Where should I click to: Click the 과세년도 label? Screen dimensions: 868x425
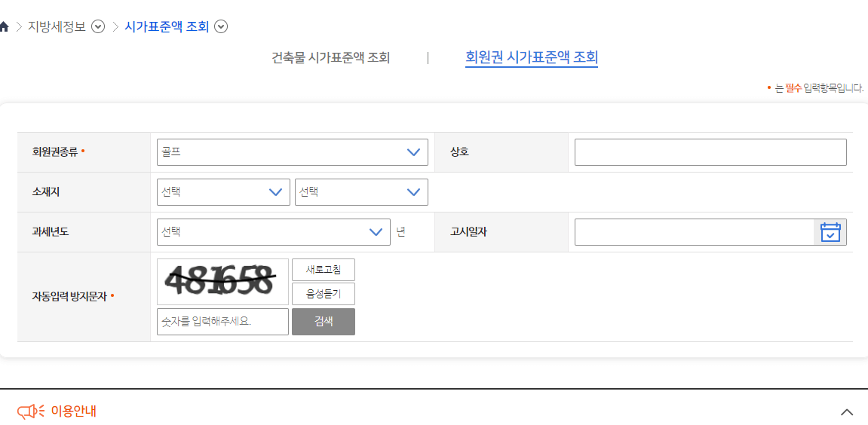50,232
